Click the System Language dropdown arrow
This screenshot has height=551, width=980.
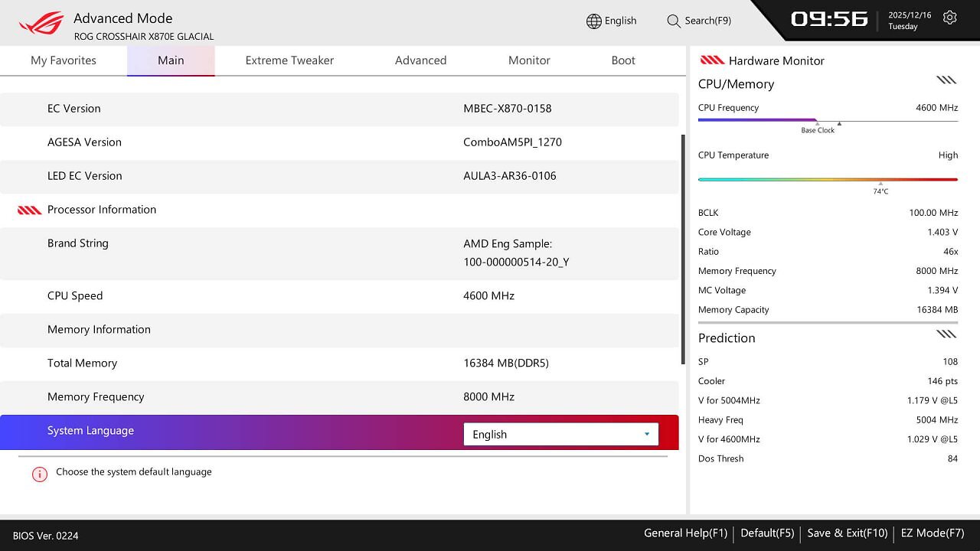[x=647, y=434]
